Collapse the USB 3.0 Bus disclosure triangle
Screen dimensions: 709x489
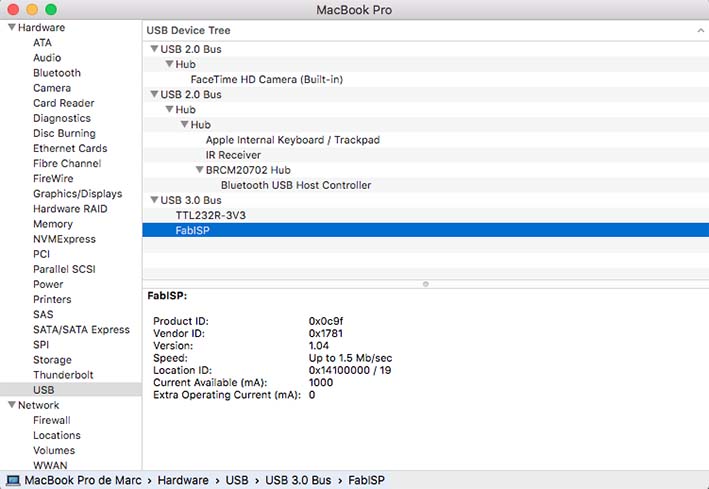pos(154,199)
